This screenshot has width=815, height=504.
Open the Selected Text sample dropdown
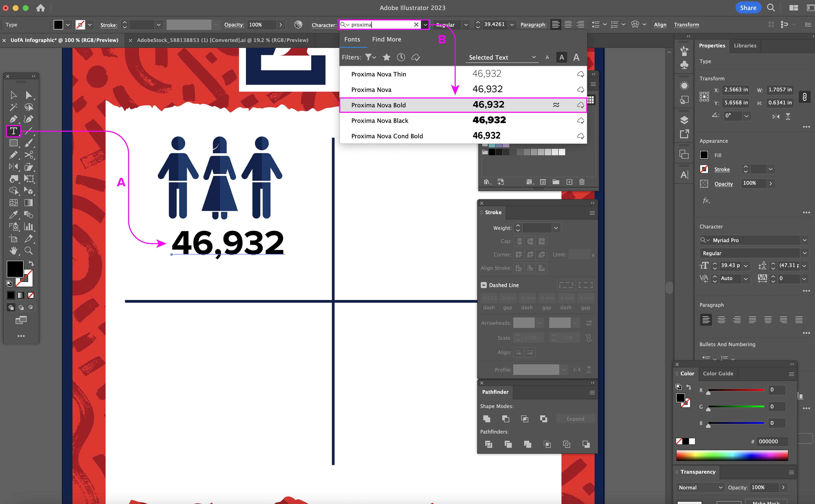coord(502,57)
